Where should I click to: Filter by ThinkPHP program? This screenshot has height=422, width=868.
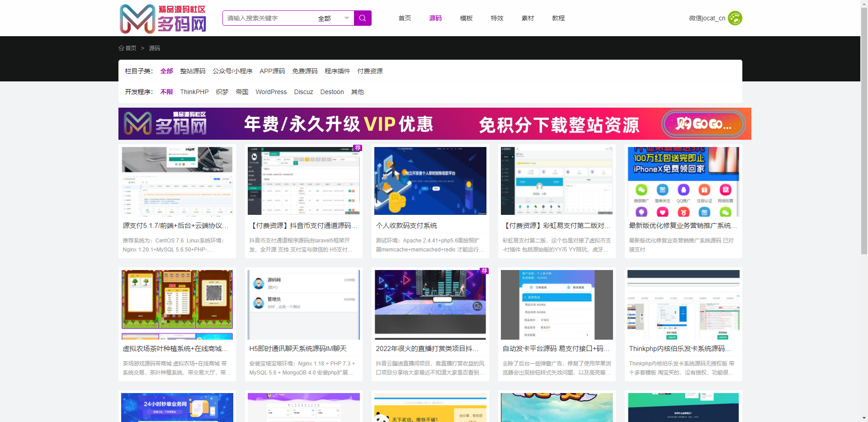tap(194, 92)
